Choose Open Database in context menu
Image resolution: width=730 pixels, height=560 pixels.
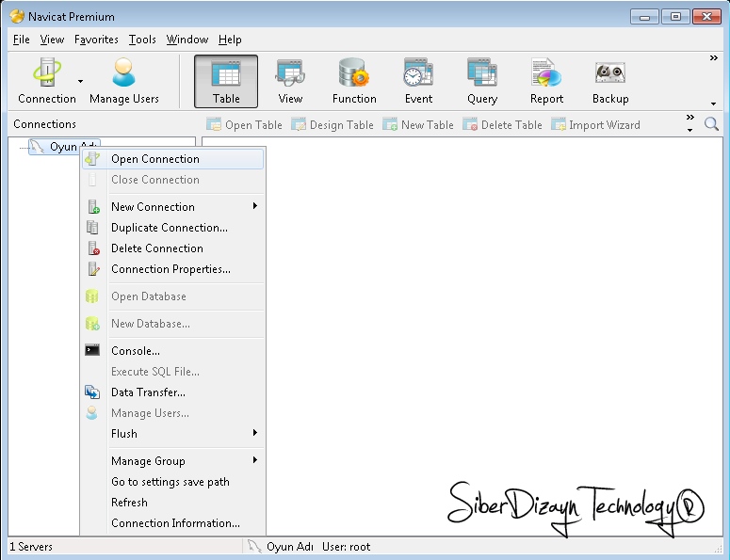coord(172,296)
